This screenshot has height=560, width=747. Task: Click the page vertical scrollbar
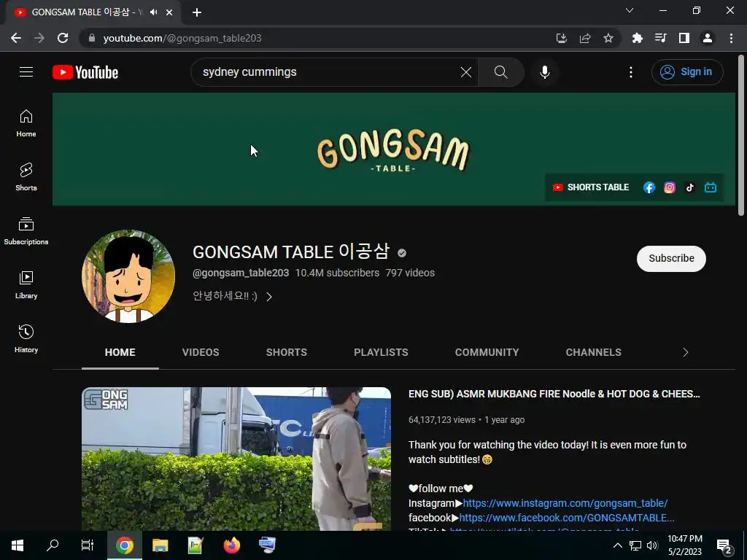tap(741, 136)
